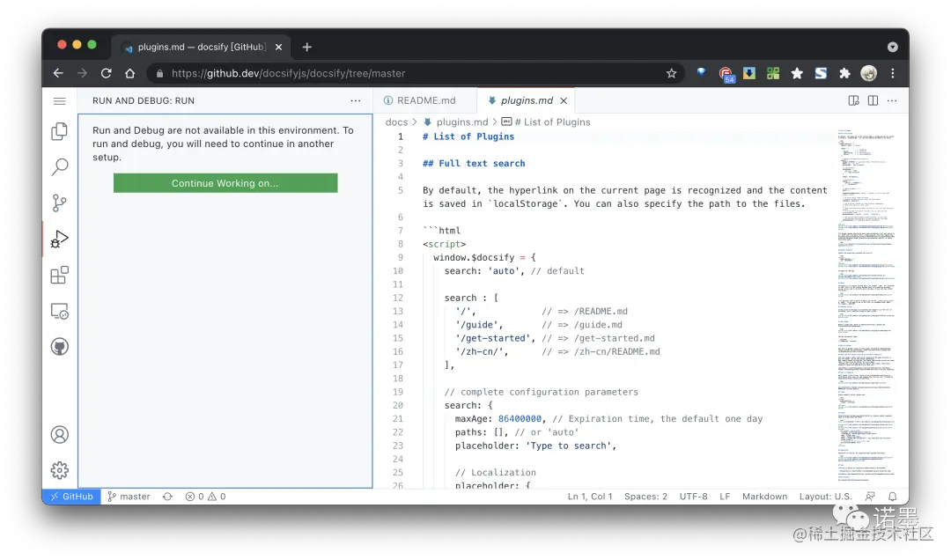Click the browser home button
Viewport: 951px width, 560px height.
[x=129, y=73]
